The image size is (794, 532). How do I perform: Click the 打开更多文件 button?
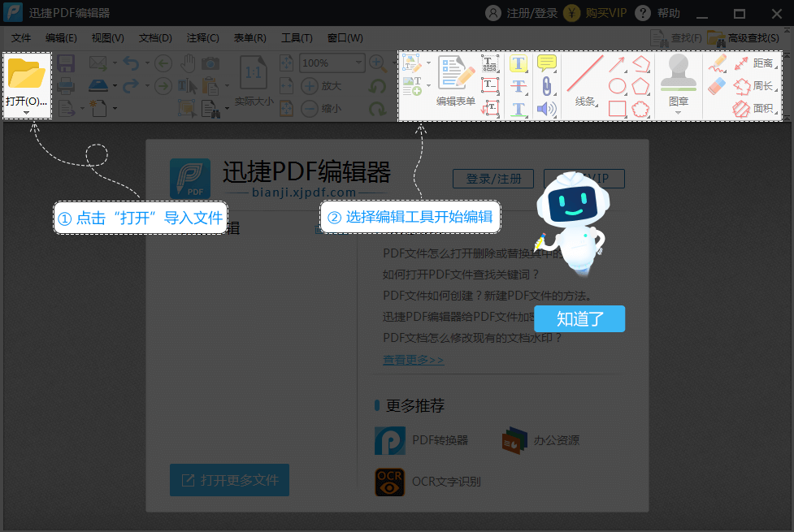pyautogui.click(x=228, y=480)
